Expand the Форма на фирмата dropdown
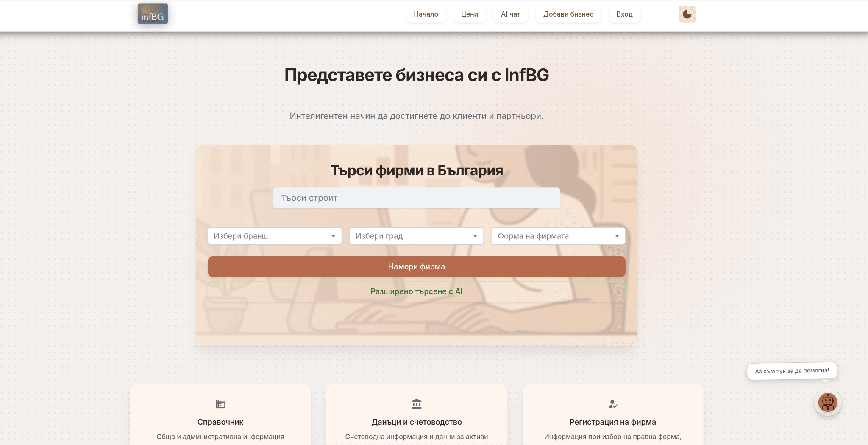Screen dimensions: 868x445 [x=559, y=236]
